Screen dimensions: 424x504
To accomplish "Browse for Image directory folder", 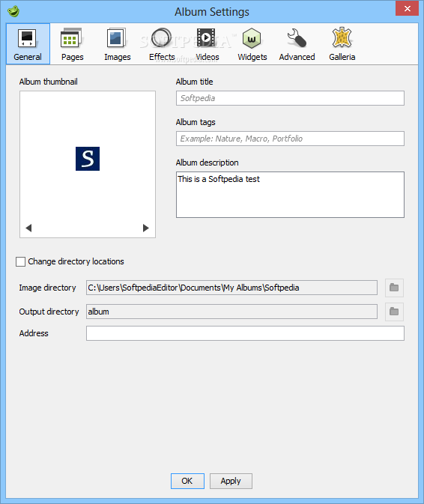I will click(394, 288).
